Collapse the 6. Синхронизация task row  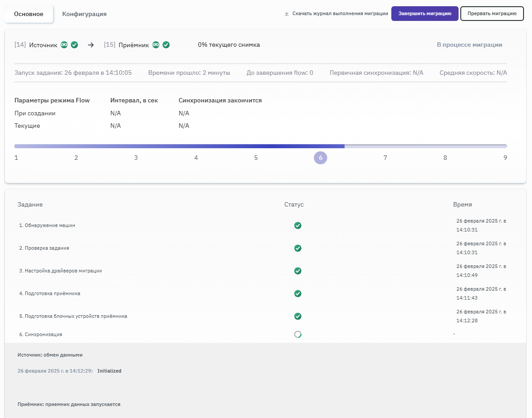pyautogui.click(x=41, y=334)
